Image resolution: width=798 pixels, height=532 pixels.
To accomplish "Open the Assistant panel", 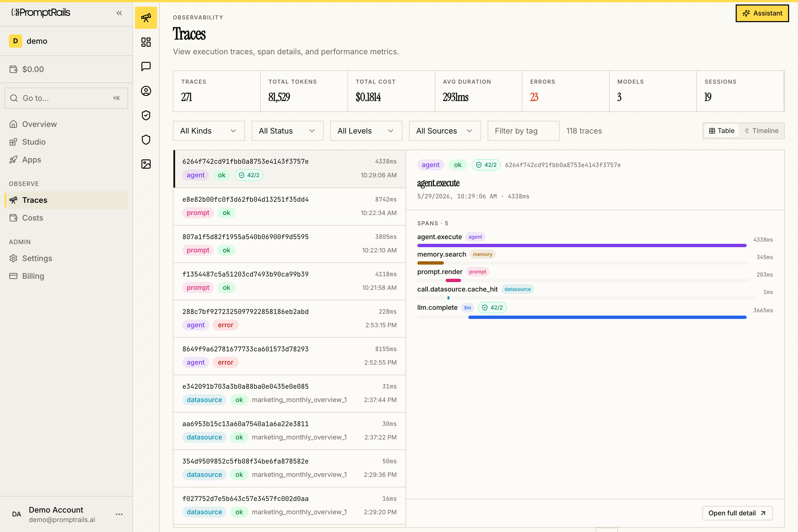I will [762, 13].
